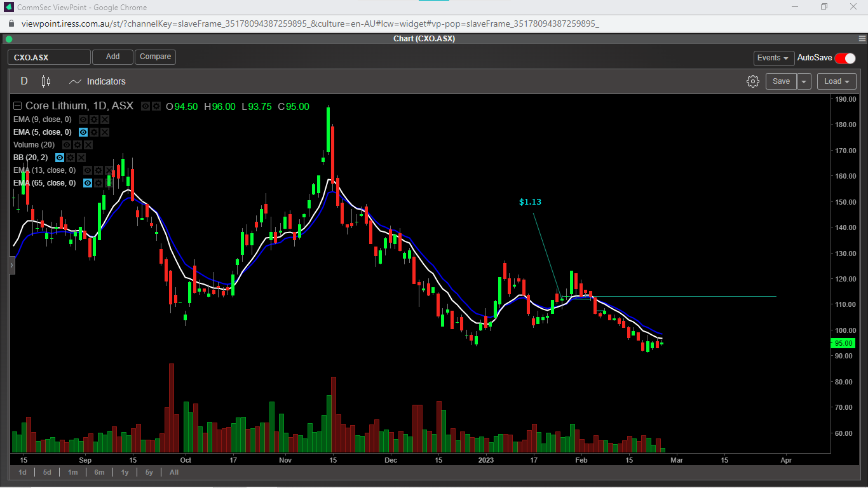This screenshot has height=488, width=868.
Task: Click the Save button
Action: 781,81
